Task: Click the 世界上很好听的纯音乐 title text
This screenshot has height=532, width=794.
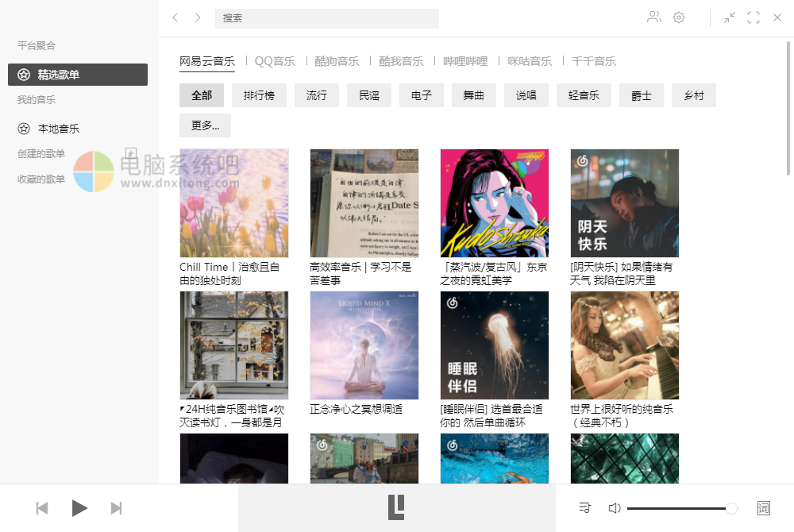Action: coord(622,415)
